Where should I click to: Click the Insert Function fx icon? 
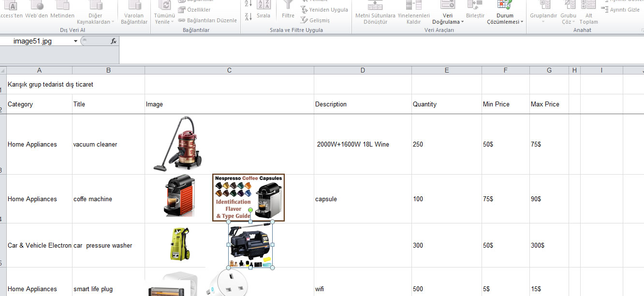point(114,41)
